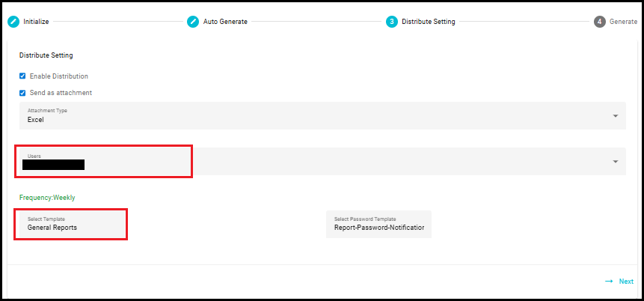
Task: Expand the Users dropdown arrow
Action: [616, 162]
